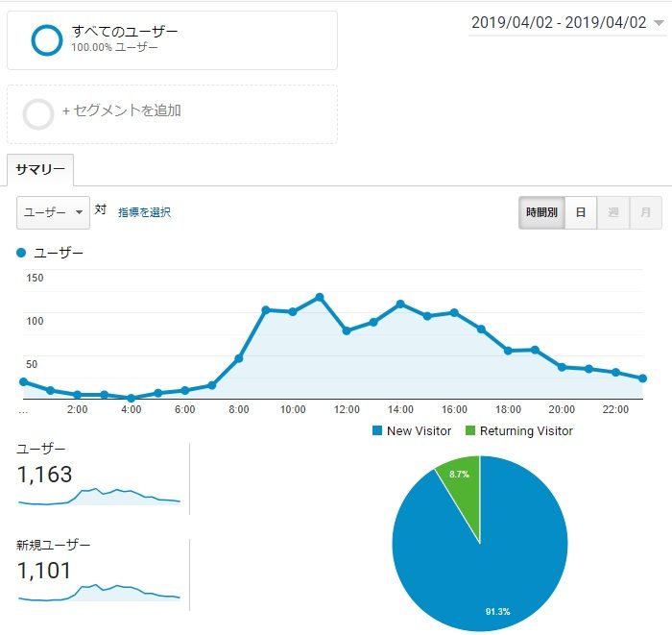The height and width of the screenshot is (635, 672).
Task: Click + セグメントを追加 to add segment
Action: 122,110
